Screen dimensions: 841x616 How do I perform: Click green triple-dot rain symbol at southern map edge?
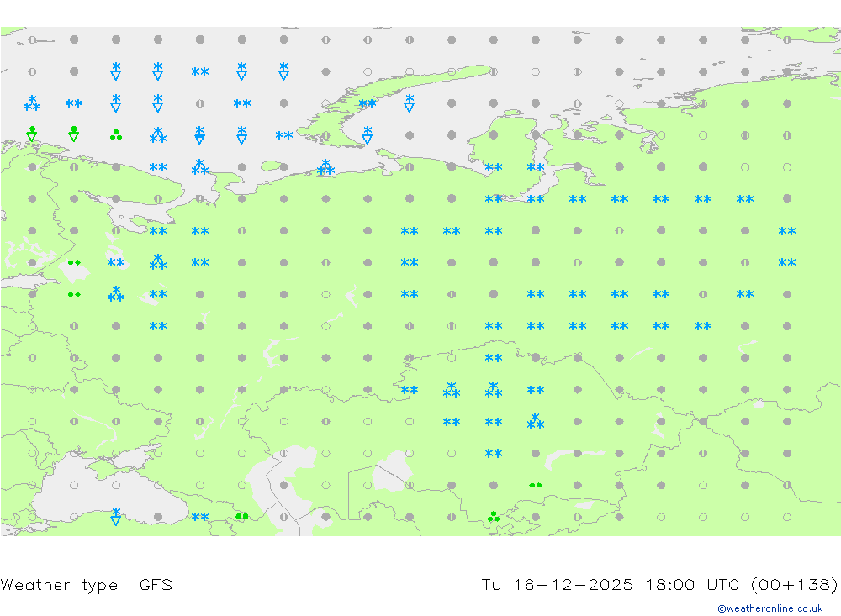click(x=494, y=517)
